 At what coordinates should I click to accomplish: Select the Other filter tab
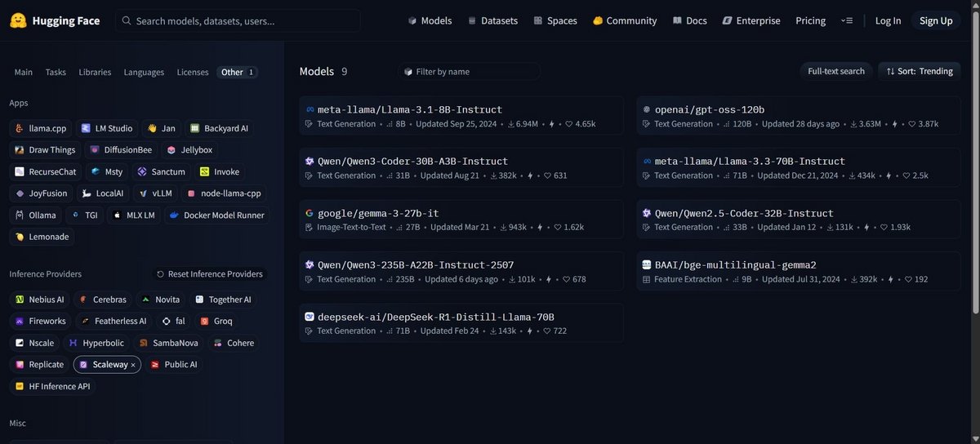click(238, 72)
